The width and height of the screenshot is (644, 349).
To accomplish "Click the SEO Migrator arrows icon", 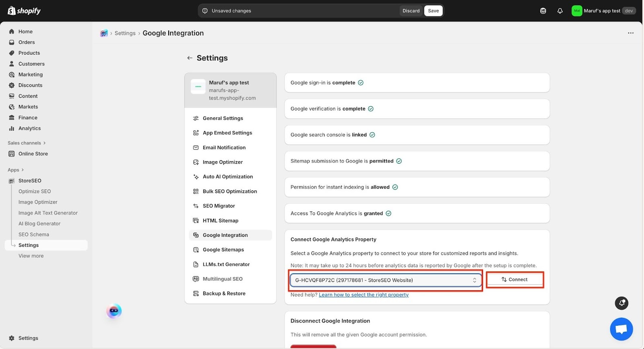I will pyautogui.click(x=196, y=206).
